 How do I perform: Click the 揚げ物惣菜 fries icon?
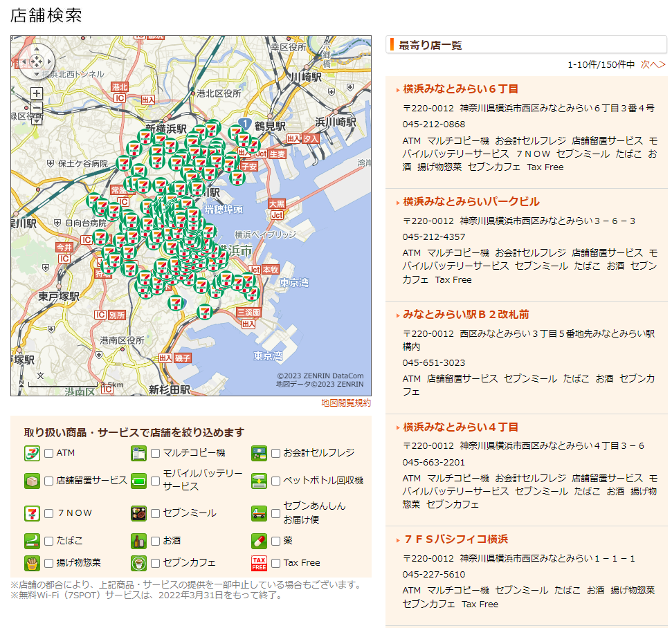coord(32,563)
